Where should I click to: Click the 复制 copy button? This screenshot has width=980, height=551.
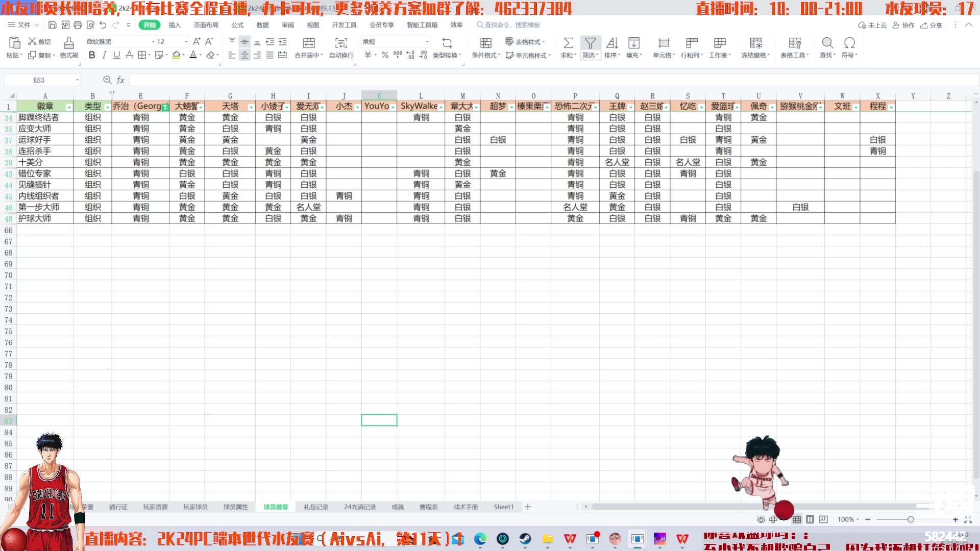click(42, 55)
